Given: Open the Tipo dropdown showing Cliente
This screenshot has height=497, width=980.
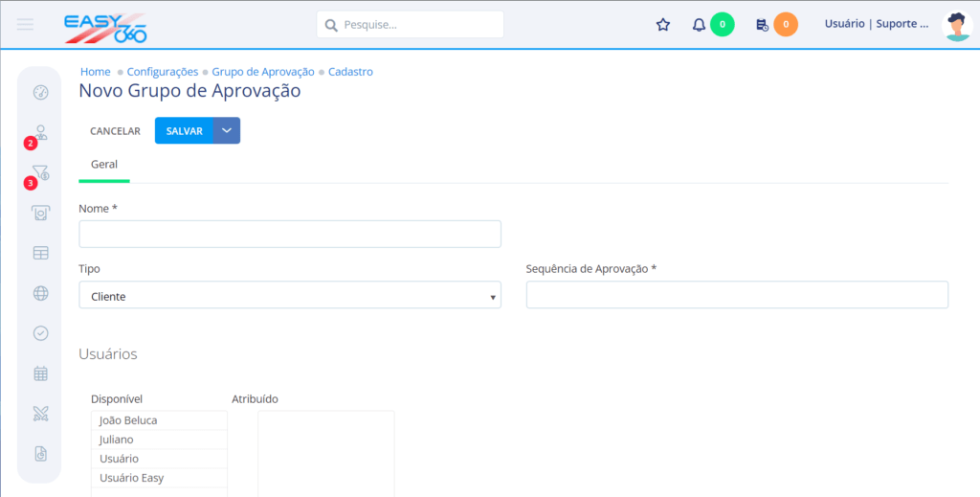Looking at the screenshot, I should click(290, 295).
